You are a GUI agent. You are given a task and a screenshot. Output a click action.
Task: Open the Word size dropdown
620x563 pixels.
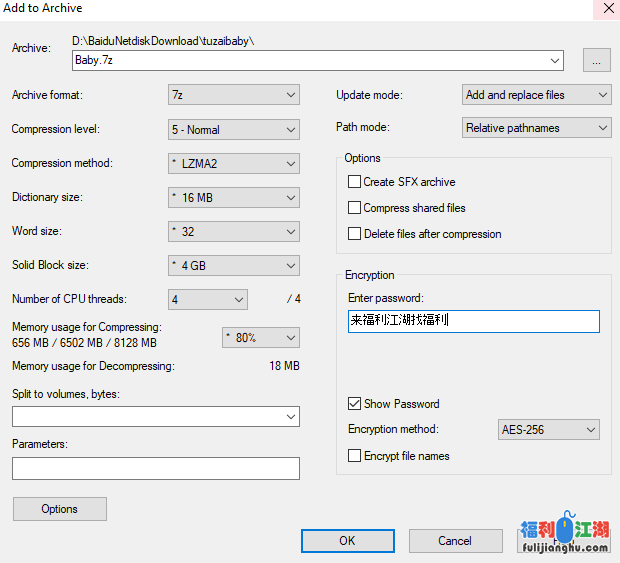[x=234, y=231]
